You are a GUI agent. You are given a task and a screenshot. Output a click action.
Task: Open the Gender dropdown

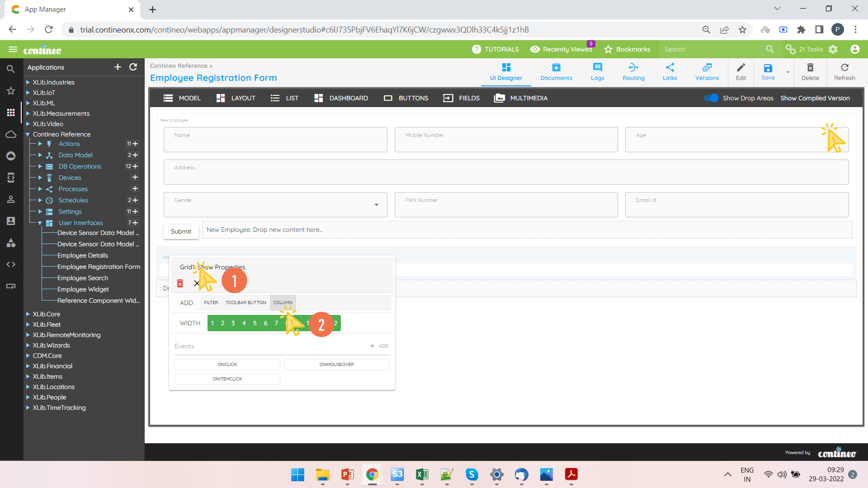pos(377,205)
